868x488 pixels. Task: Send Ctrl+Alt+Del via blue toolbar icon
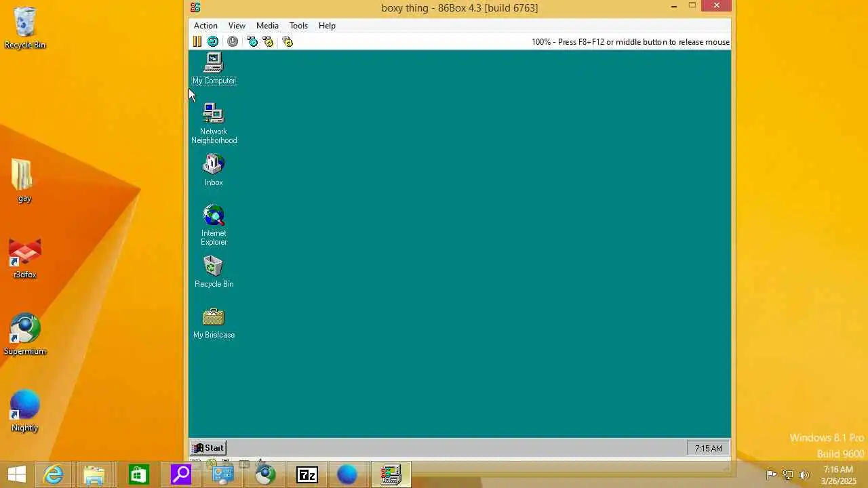pos(252,41)
